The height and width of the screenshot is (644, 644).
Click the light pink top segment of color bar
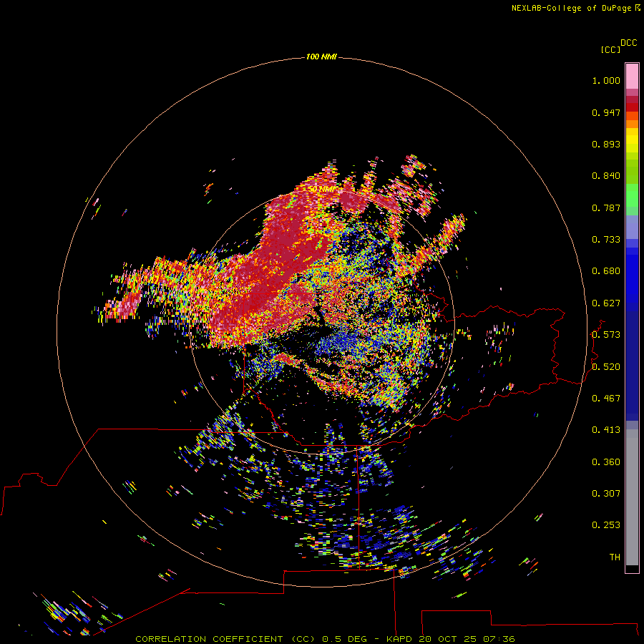[x=632, y=77]
